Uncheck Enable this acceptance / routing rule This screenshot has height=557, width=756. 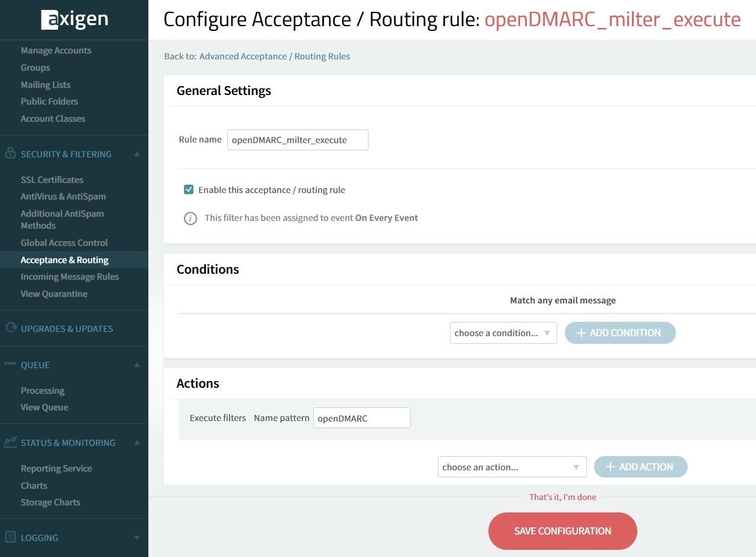point(189,190)
